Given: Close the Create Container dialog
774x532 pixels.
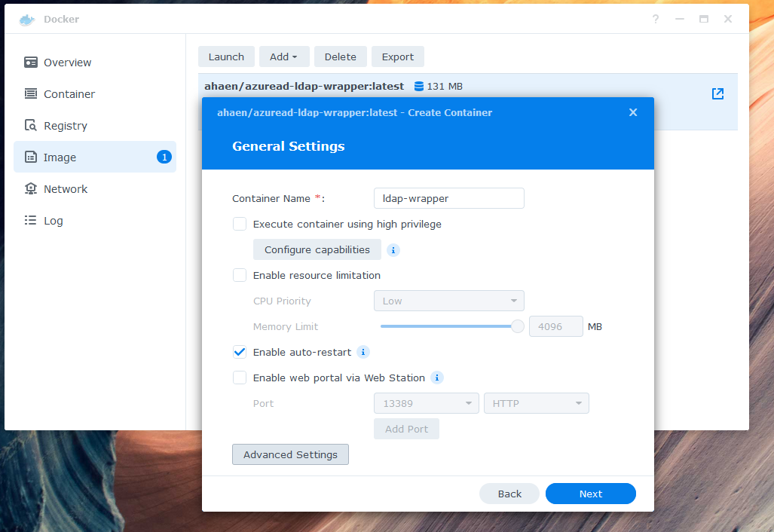Looking at the screenshot, I should coord(633,112).
